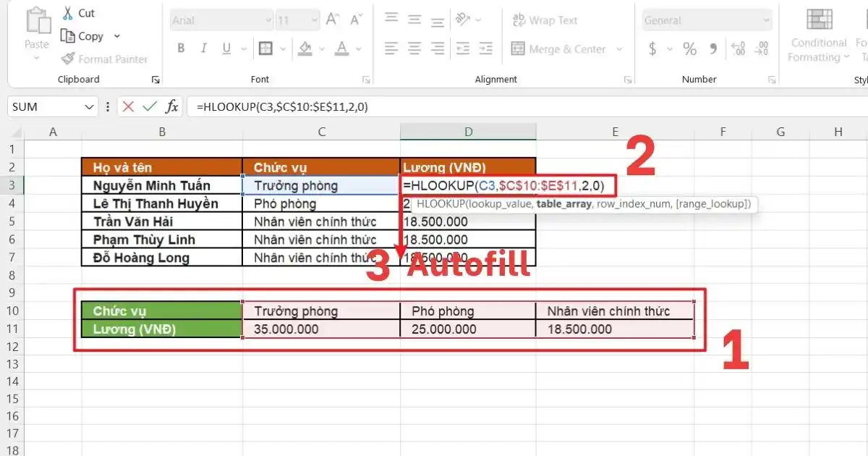Select cell with 25.000.000
This screenshot has width=868, height=456.
(468, 329)
